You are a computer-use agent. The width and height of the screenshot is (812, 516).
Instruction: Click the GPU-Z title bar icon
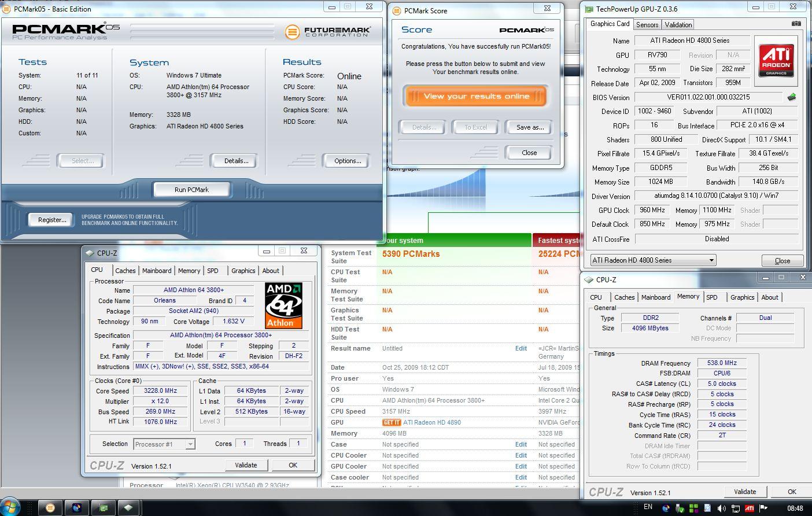[589, 9]
